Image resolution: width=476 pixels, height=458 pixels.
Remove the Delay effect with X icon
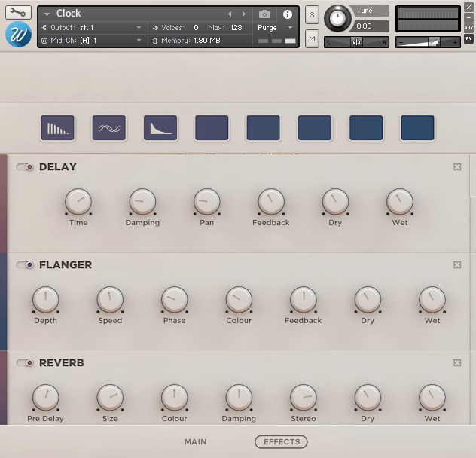[x=457, y=167]
